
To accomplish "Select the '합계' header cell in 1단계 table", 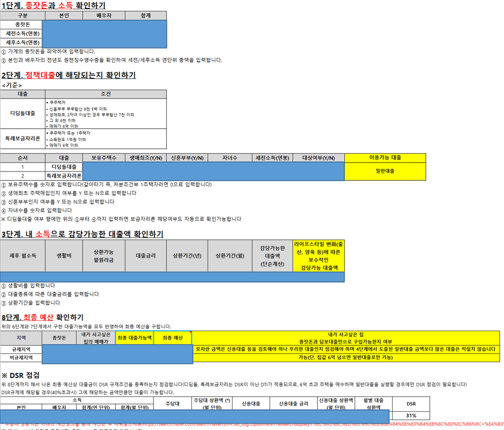I will click(146, 16).
